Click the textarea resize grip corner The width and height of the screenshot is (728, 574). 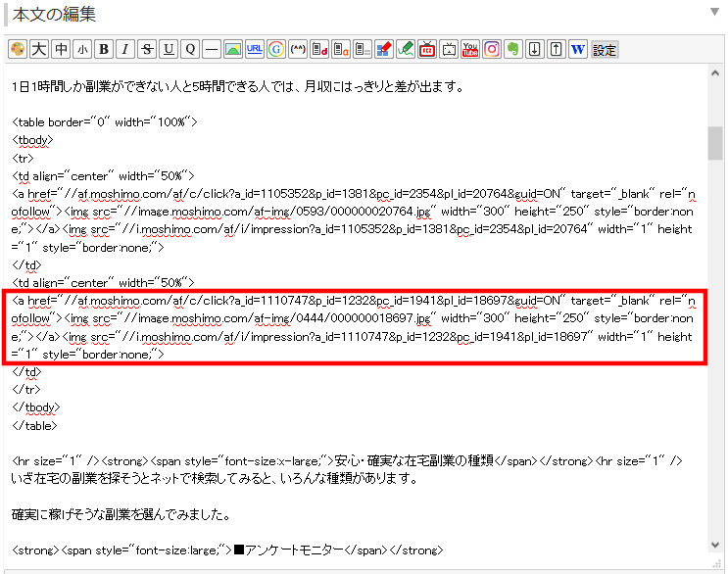click(x=717, y=564)
